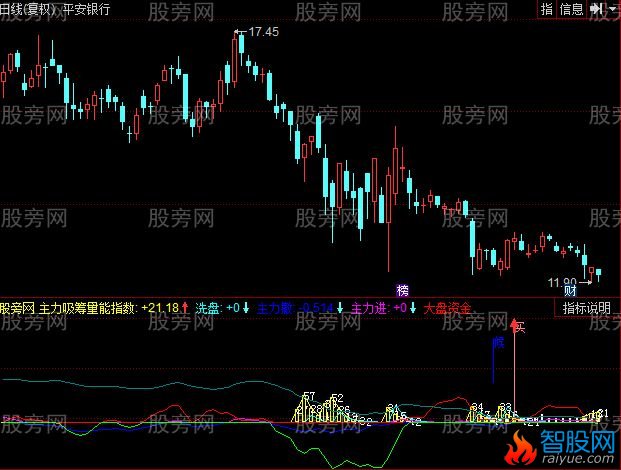Expand the small dropdown triangle at top right

615,8
